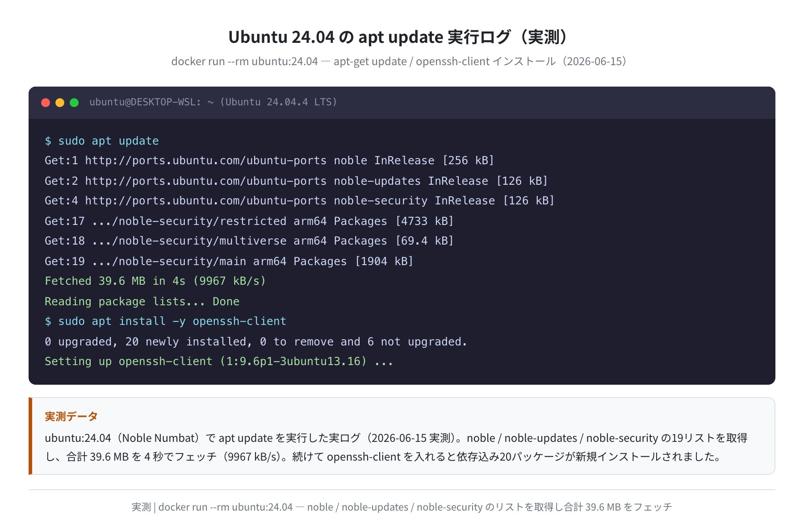Image resolution: width=804 pixels, height=532 pixels.
Task: Click the "Fetched 39.6 MB in 4s" line
Action: pyautogui.click(x=155, y=281)
